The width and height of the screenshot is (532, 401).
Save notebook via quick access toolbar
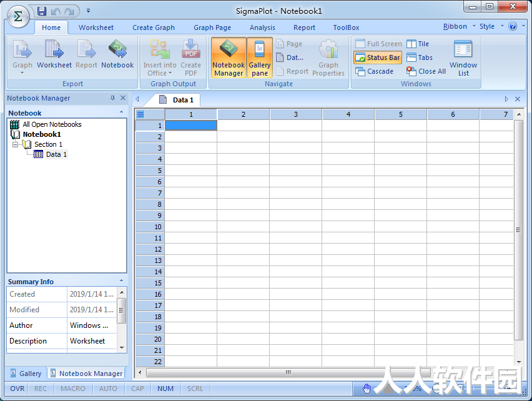(42, 11)
